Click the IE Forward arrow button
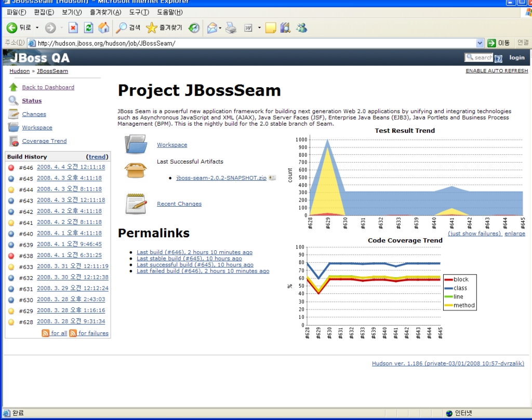 coord(50,28)
